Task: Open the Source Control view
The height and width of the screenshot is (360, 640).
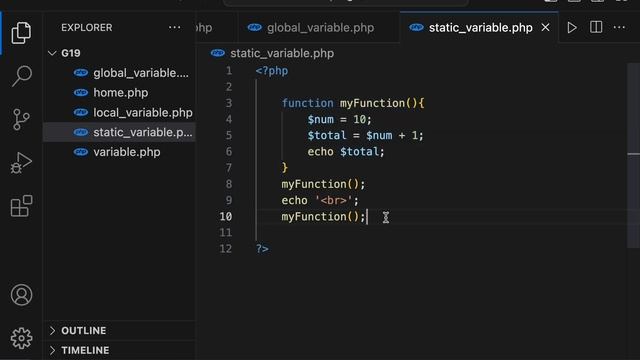Action: coord(21,119)
